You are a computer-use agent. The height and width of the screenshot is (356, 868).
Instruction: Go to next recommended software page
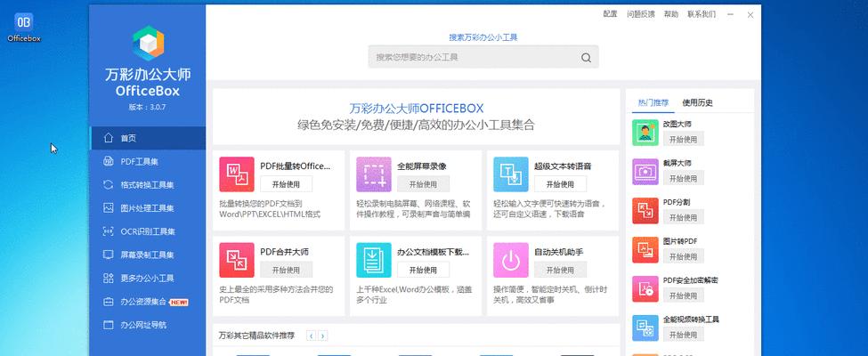(x=323, y=336)
